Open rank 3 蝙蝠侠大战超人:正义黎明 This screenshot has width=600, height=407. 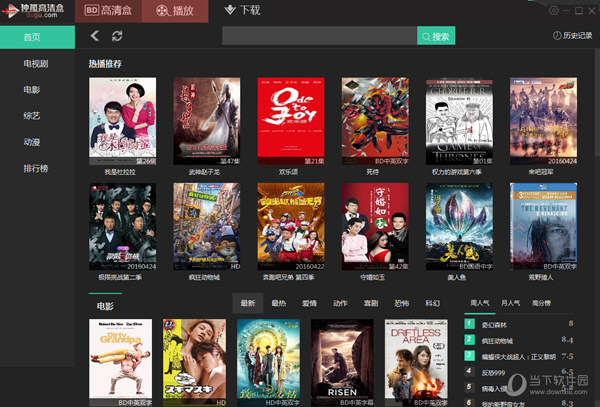pos(519,357)
